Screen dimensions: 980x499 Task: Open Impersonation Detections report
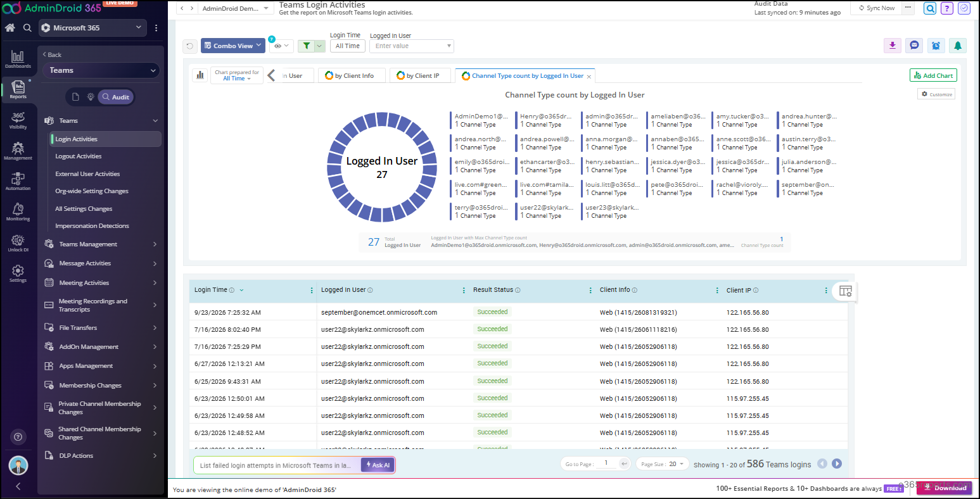(x=92, y=226)
